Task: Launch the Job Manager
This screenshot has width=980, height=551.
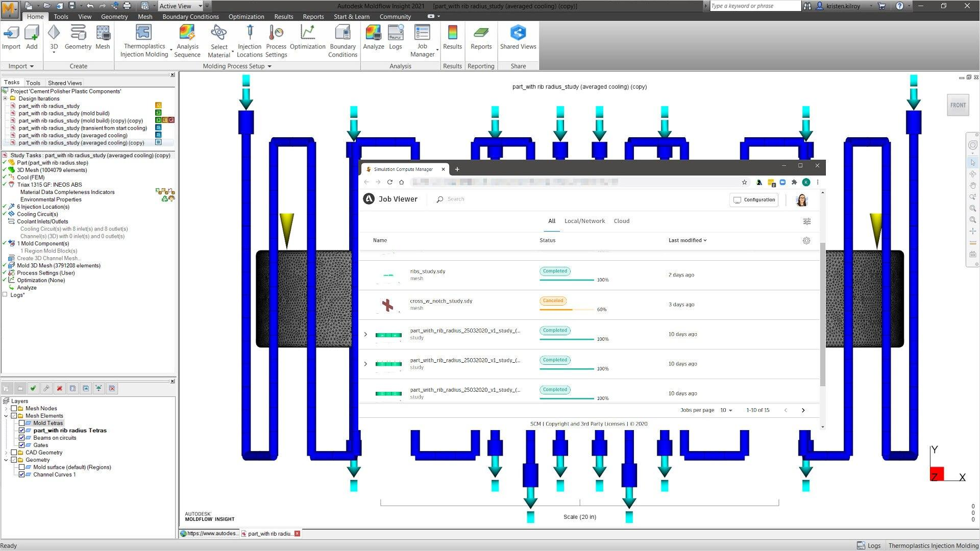Action: 422,41
